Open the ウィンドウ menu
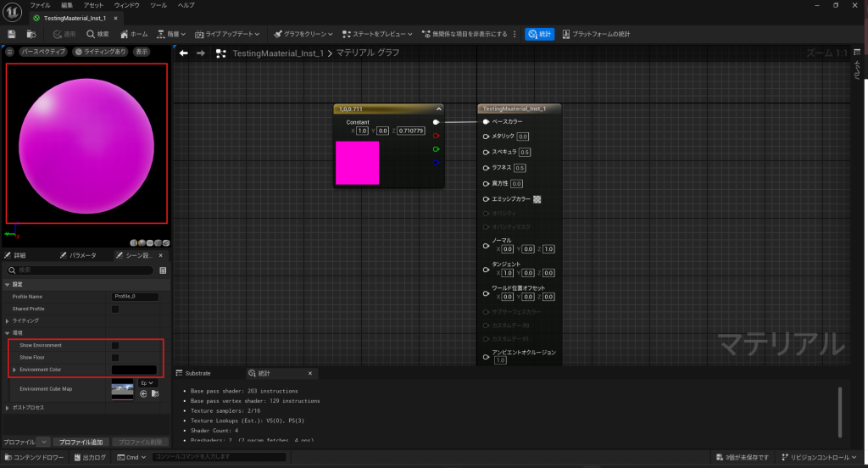This screenshot has height=468, width=868. click(126, 5)
